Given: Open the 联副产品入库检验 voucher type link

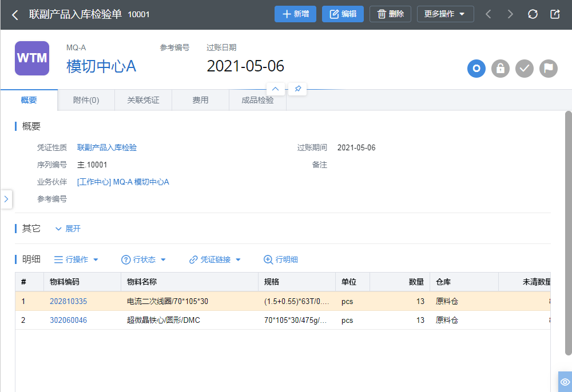Looking at the screenshot, I should coord(107,147).
